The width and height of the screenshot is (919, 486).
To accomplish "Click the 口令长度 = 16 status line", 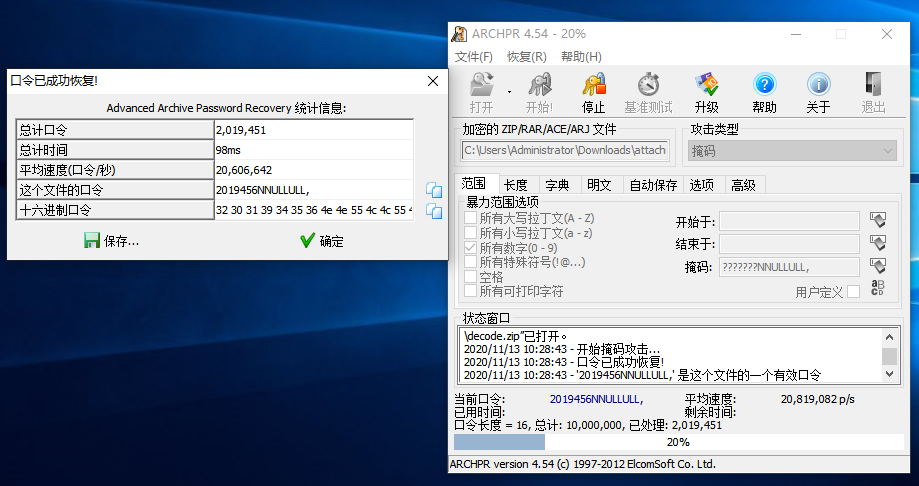I will click(x=588, y=426).
